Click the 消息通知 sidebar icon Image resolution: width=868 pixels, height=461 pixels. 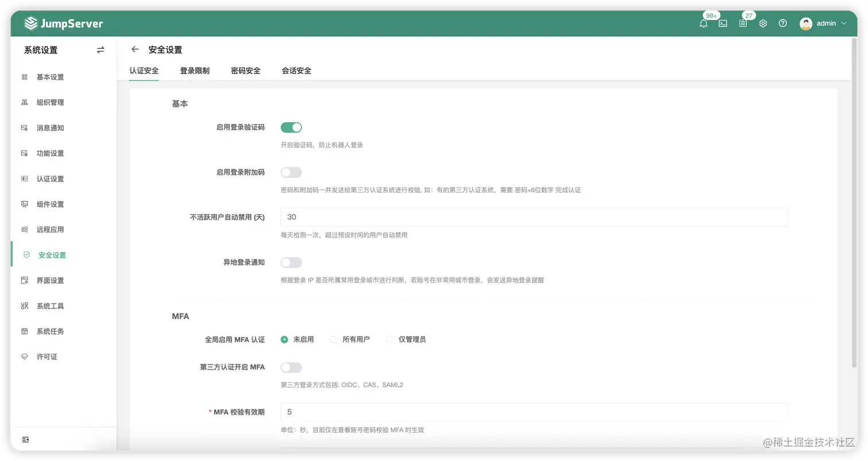pyautogui.click(x=25, y=128)
